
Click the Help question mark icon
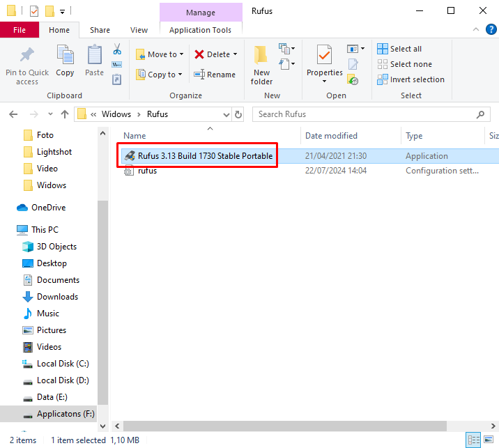[491, 29]
